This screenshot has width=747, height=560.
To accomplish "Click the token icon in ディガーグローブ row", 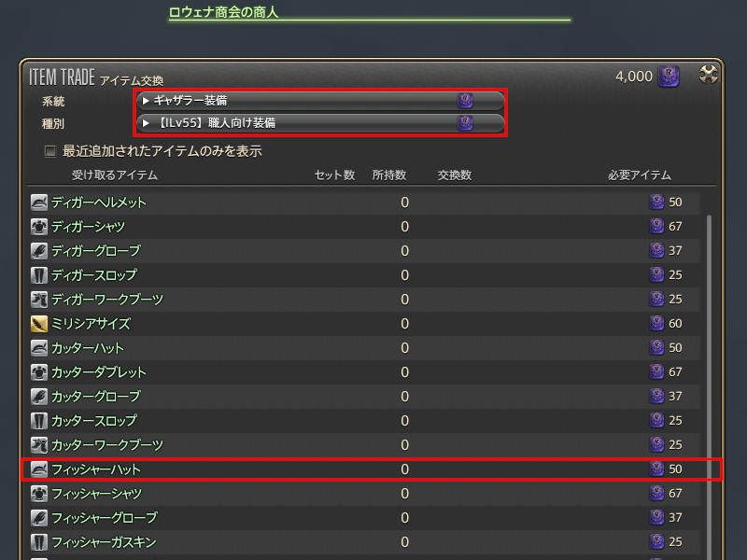I will [656, 250].
